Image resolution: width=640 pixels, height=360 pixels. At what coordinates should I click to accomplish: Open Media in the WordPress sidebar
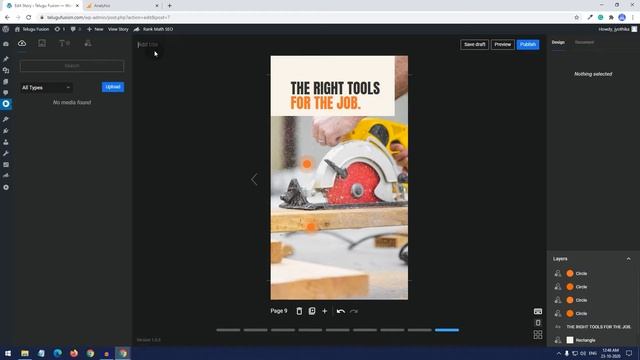click(x=6, y=71)
